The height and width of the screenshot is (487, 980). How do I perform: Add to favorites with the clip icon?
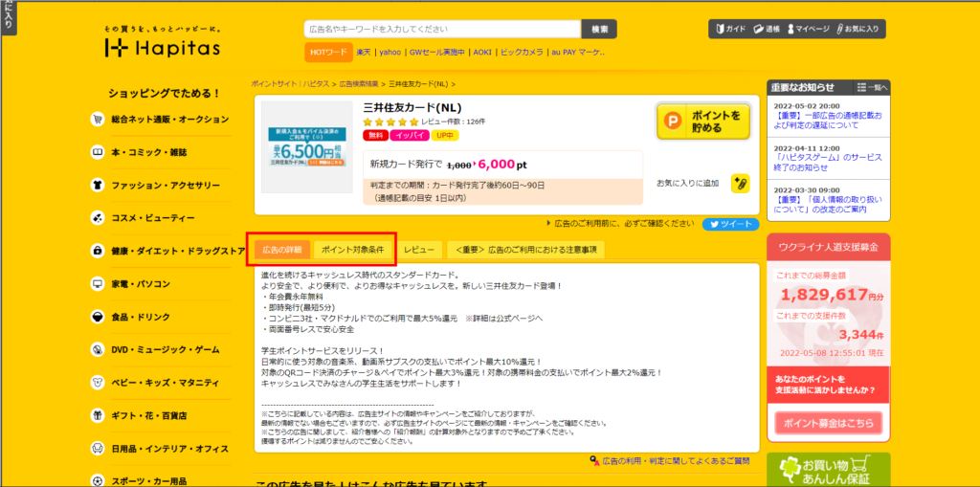point(740,183)
